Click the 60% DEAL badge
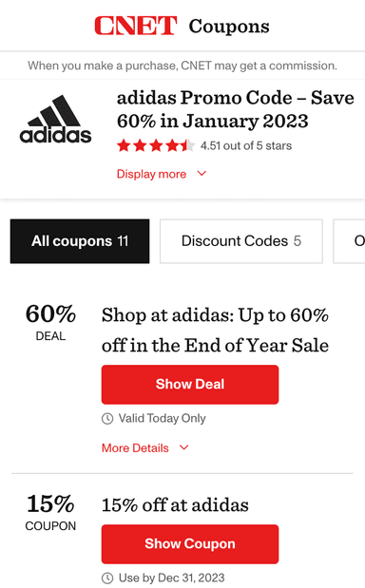This screenshot has height=588, width=365. (x=50, y=322)
